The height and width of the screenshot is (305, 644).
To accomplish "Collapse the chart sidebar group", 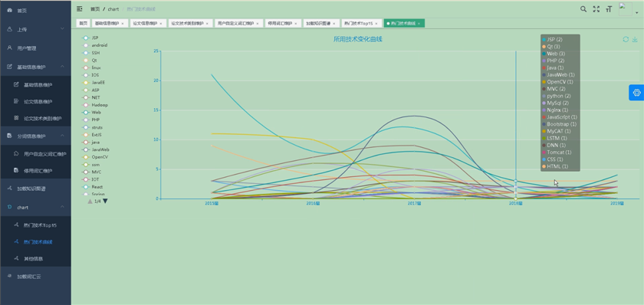I will coord(35,208).
